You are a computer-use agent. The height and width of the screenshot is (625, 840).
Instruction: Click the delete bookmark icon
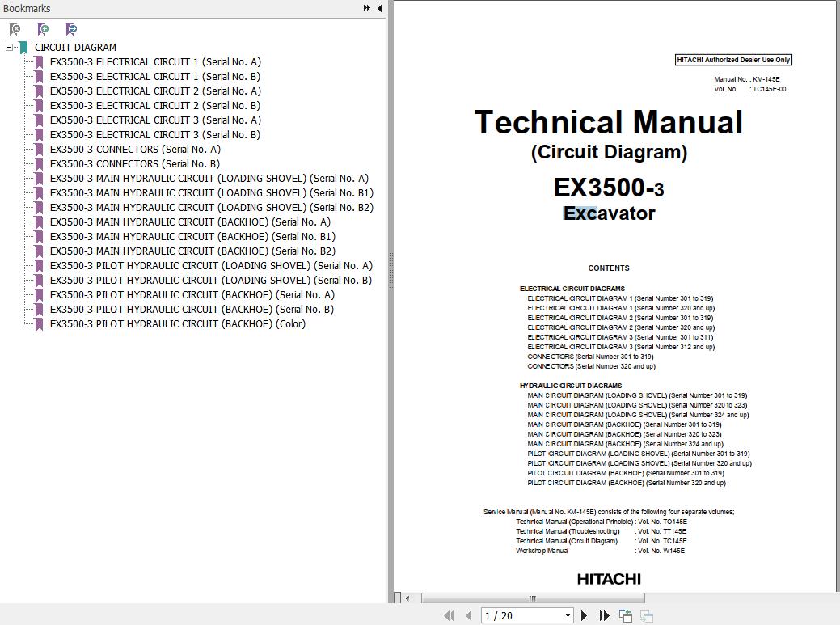click(15, 29)
